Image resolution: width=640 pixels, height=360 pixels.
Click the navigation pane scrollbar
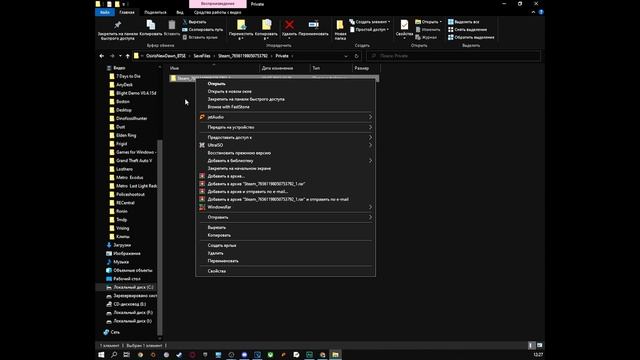tap(160, 237)
